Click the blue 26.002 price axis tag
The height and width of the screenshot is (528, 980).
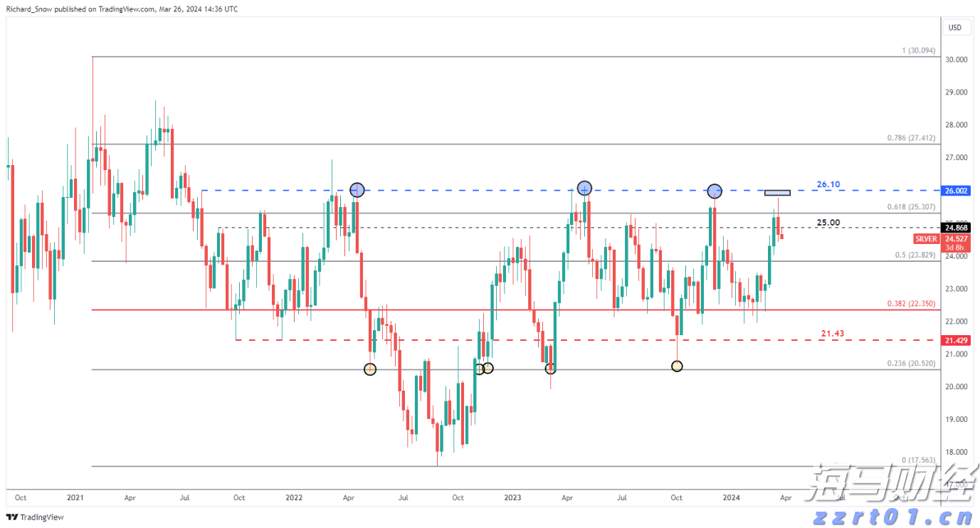click(954, 191)
